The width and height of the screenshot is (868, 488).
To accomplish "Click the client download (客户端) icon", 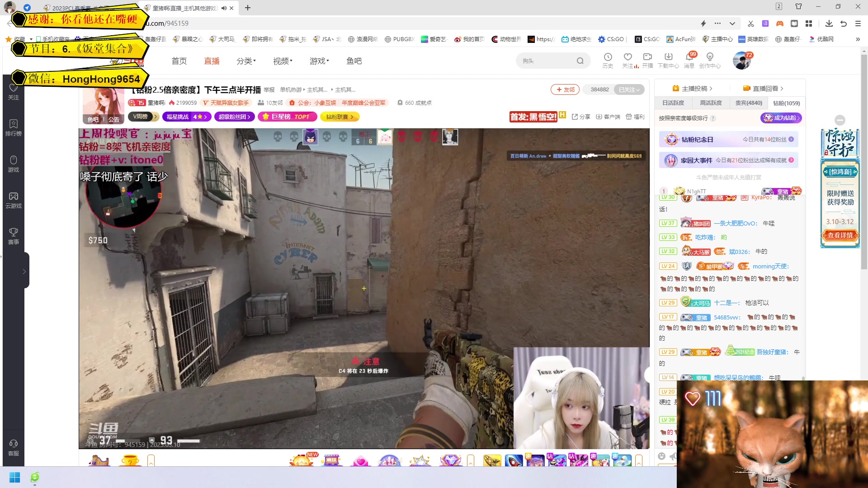I will pos(608,117).
